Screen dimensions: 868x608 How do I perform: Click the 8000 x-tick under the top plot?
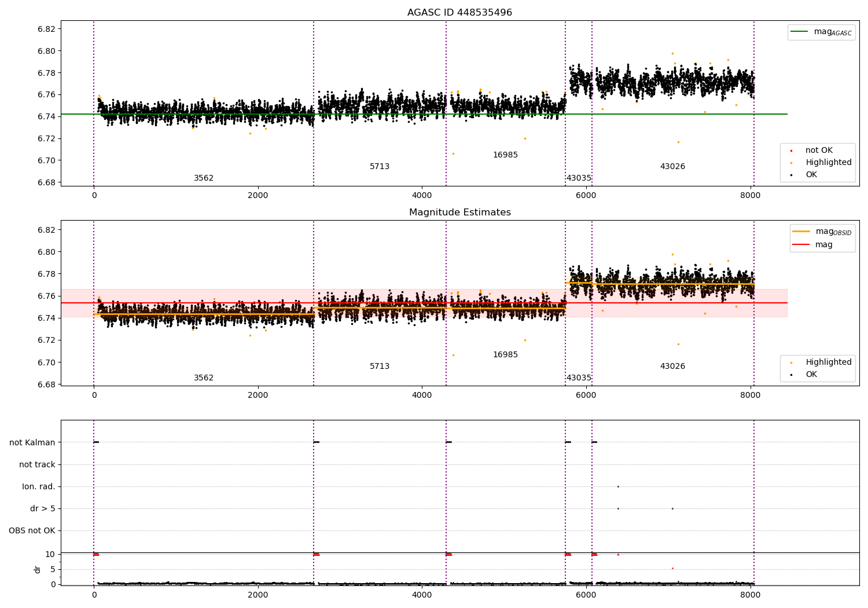pos(750,195)
